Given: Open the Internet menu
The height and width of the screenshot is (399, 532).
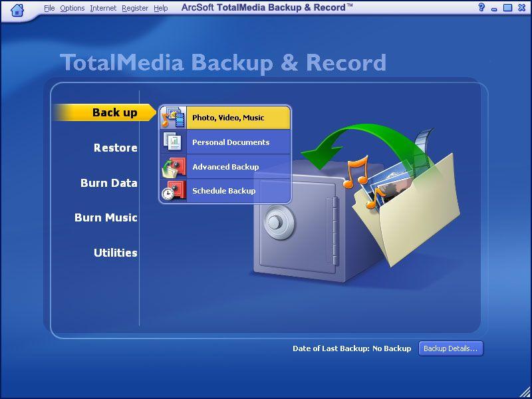Looking at the screenshot, I should point(103,8).
